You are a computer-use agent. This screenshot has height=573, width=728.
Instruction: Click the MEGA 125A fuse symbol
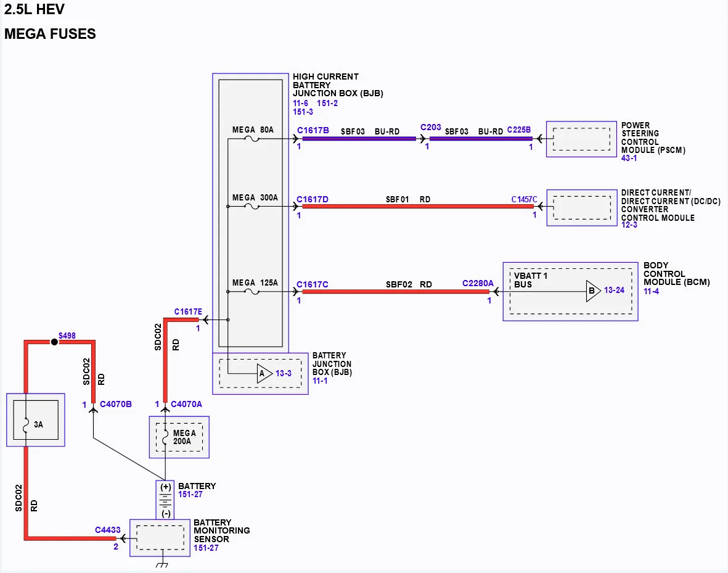pos(252,291)
